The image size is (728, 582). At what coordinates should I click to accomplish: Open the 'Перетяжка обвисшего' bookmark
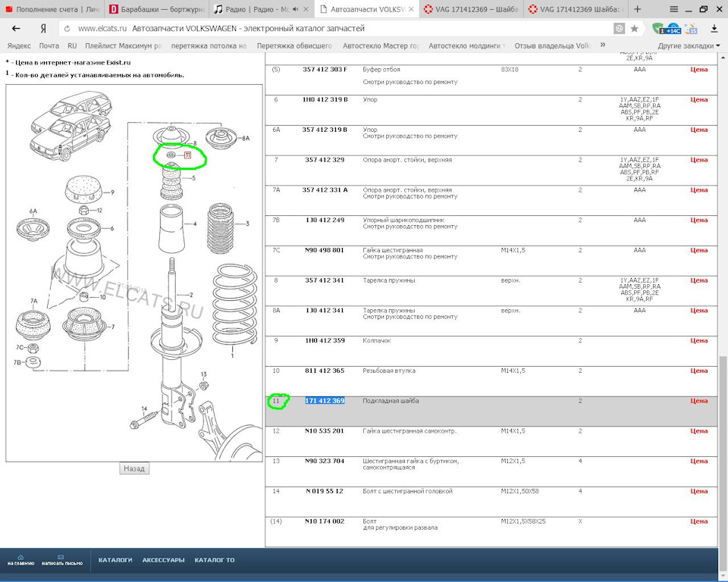(294, 45)
